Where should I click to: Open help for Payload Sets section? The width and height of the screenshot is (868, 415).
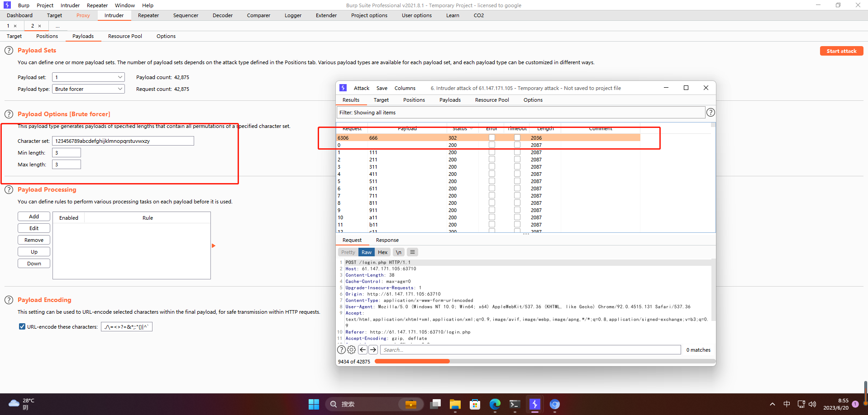tap(9, 51)
